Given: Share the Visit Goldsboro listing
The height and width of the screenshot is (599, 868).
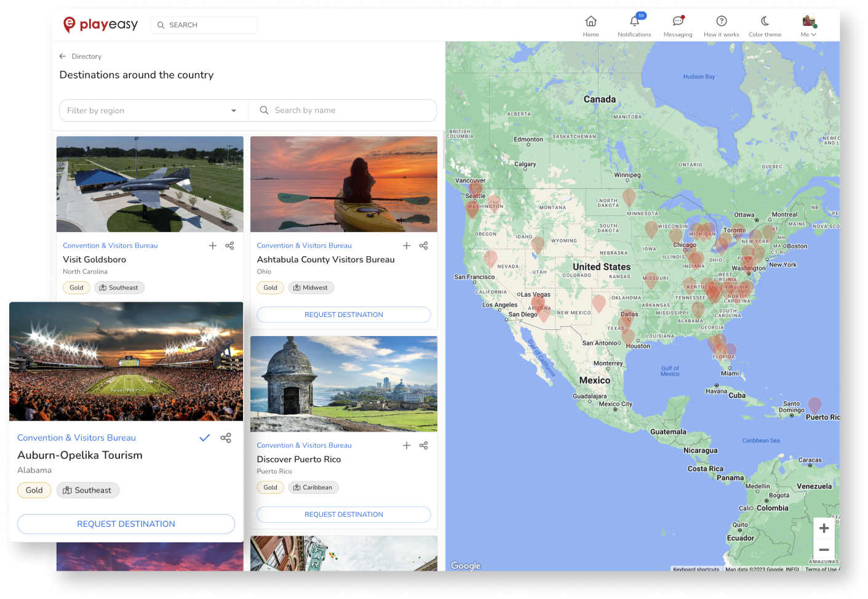Looking at the screenshot, I should [x=229, y=245].
